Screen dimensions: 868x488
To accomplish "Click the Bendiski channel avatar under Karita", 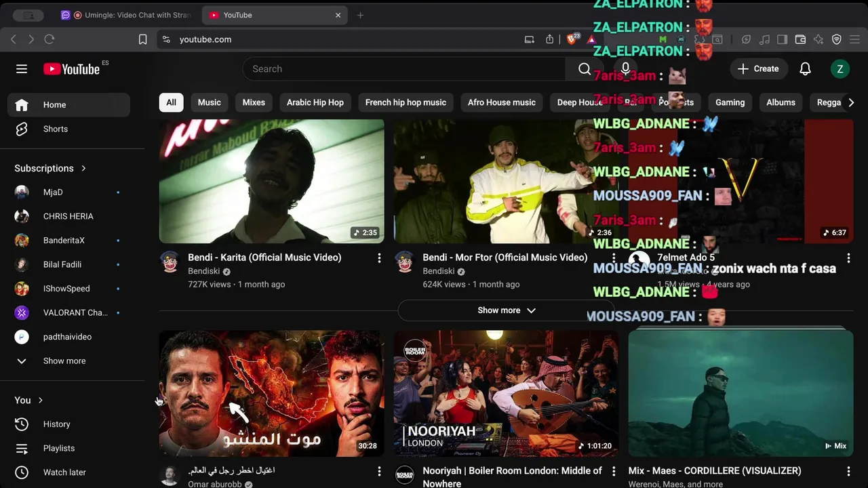I will 170,262.
